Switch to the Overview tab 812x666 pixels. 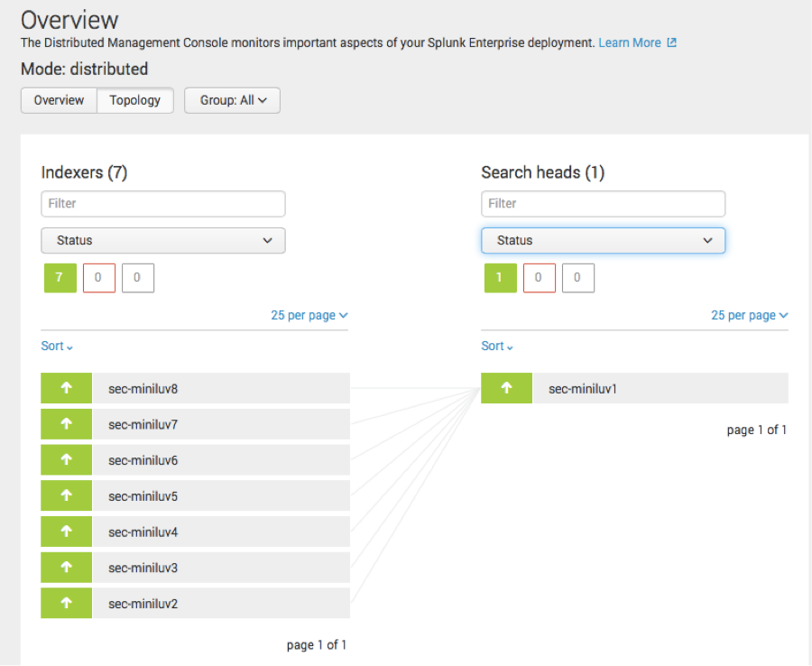59,100
